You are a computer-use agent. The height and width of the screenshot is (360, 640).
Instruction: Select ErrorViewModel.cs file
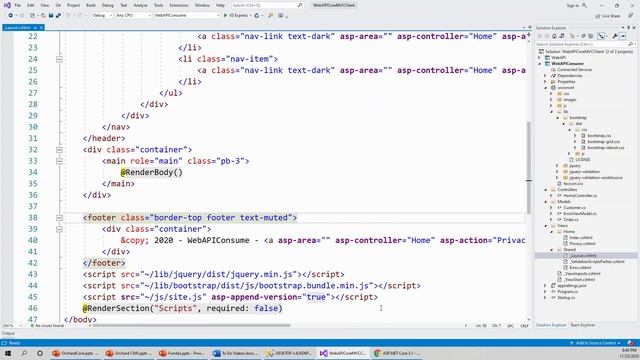[x=580, y=213]
